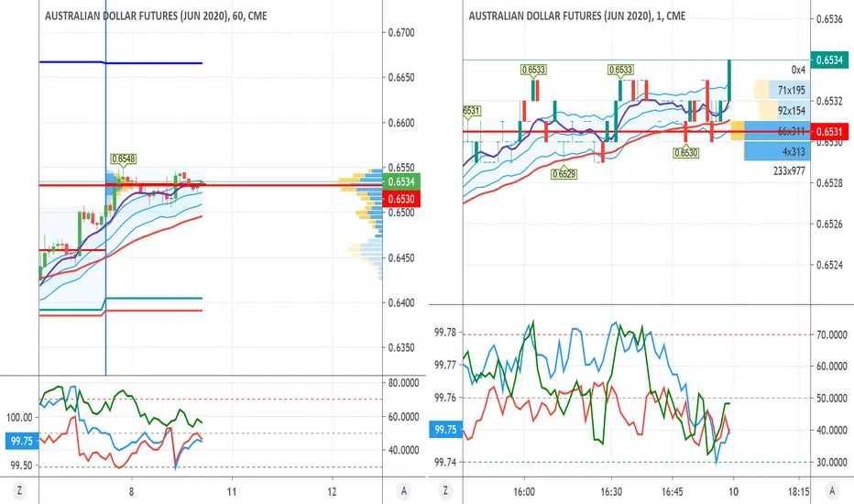Click the 6531 callout at the 1-minute chart's left edge
The image size is (854, 504).
[x=472, y=111]
